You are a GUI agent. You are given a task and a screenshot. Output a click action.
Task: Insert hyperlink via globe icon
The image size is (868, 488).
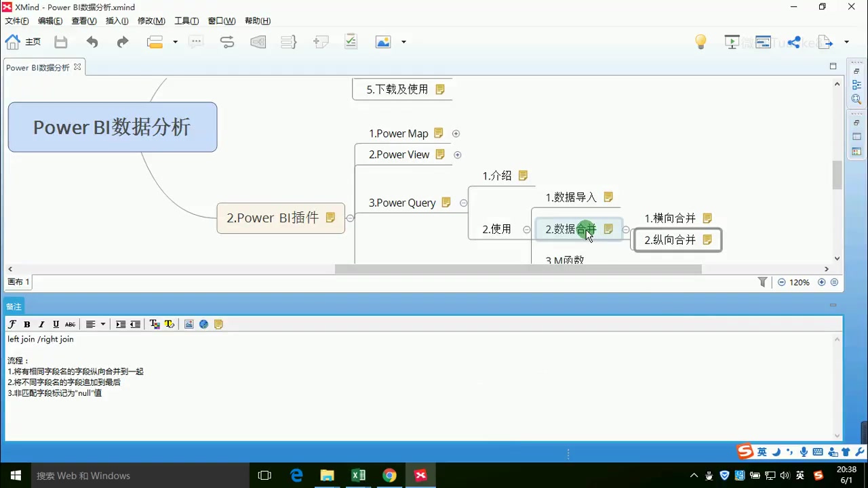[203, 324]
